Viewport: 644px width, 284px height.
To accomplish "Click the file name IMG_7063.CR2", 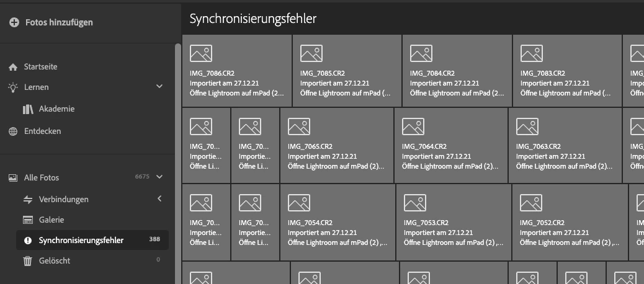I will pos(539,146).
